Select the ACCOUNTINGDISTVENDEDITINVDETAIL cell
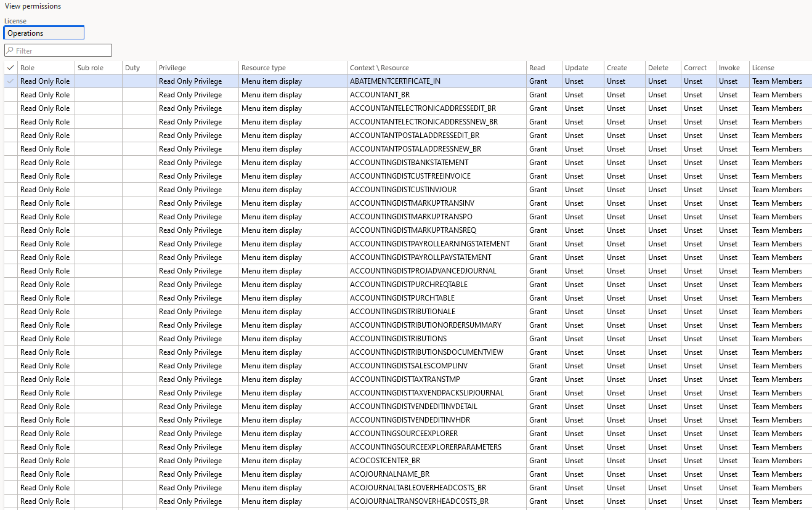This screenshot has height=510, width=812. pos(437,407)
